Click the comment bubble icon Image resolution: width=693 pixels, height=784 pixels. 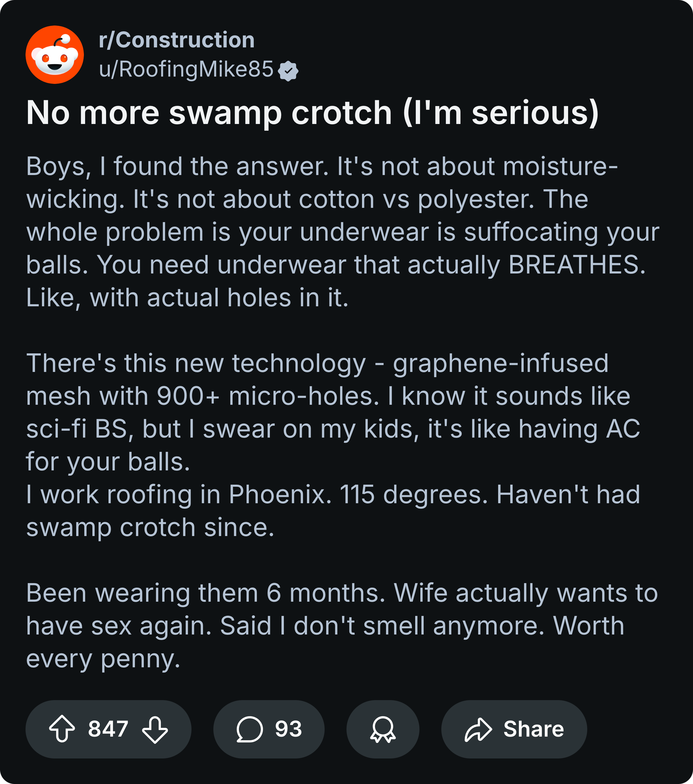pyautogui.click(x=250, y=729)
